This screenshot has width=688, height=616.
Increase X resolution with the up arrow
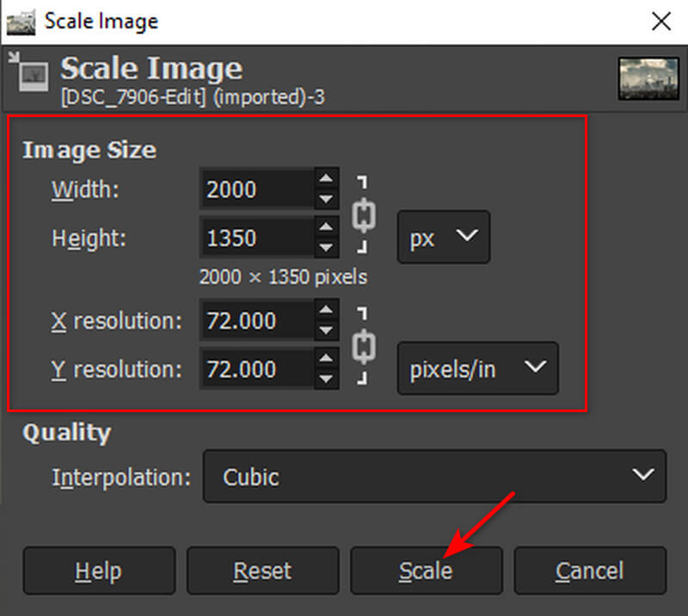325,311
